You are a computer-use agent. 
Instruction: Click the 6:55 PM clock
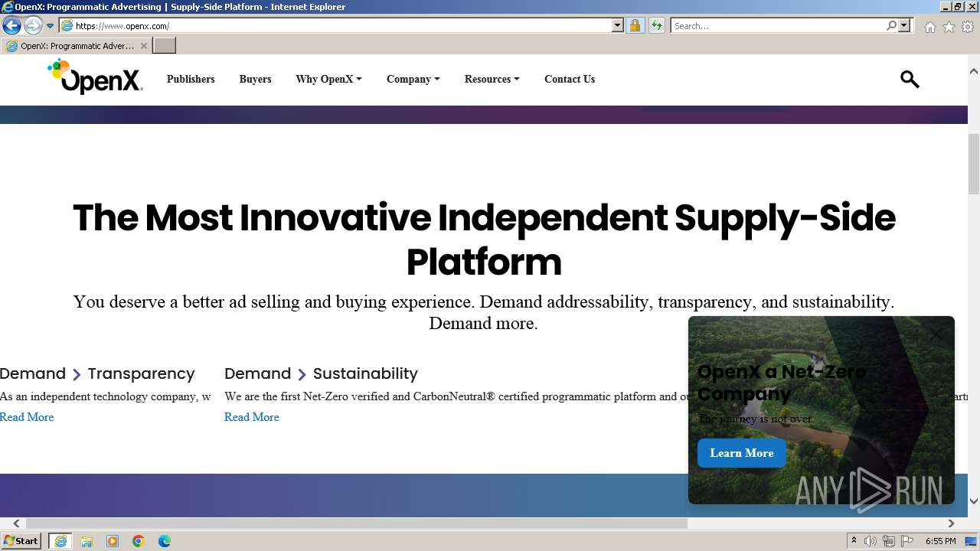pyautogui.click(x=940, y=541)
